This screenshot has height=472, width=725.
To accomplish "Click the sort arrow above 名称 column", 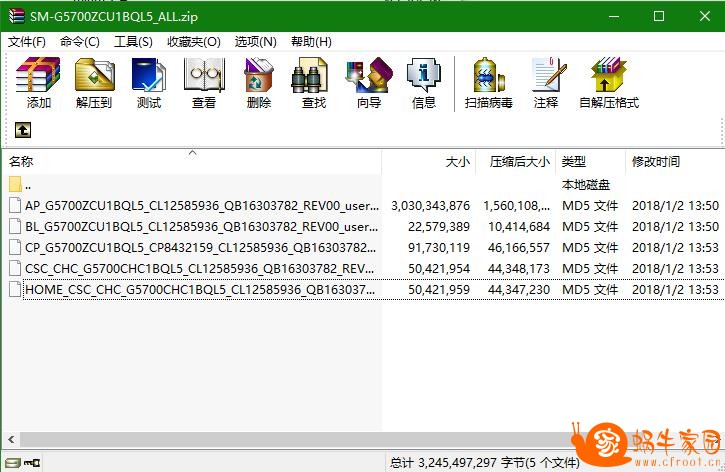I will click(193, 153).
